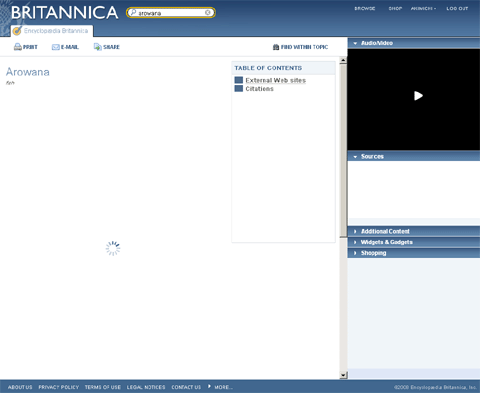Click the Find Within Topic binoculars icon
The image size is (480, 393).
click(276, 47)
